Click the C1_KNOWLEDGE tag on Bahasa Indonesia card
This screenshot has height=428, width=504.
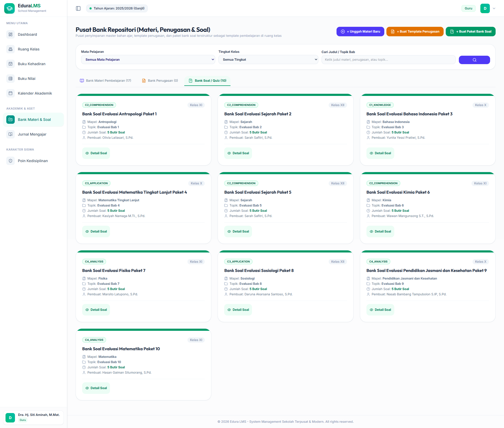tap(380, 105)
